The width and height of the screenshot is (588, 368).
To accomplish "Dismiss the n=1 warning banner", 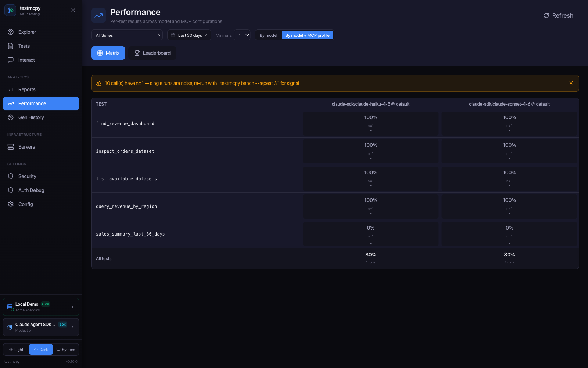I will pos(571,83).
